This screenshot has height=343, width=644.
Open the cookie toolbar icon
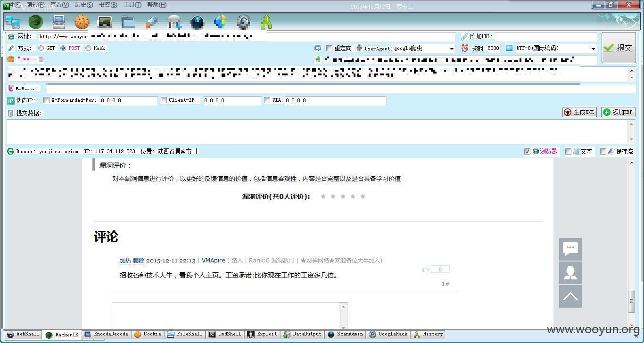[82, 22]
